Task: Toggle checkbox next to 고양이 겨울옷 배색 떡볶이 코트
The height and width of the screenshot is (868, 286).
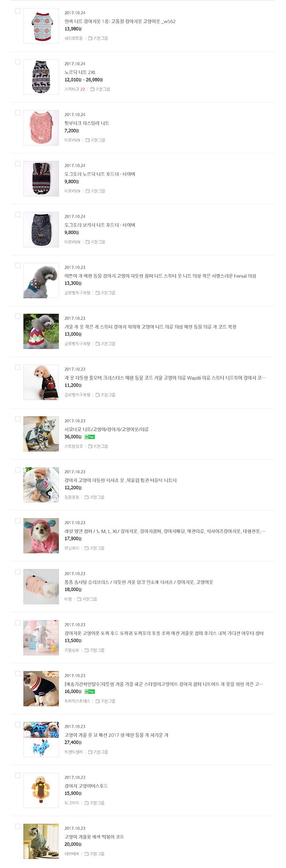Action: 17,826
